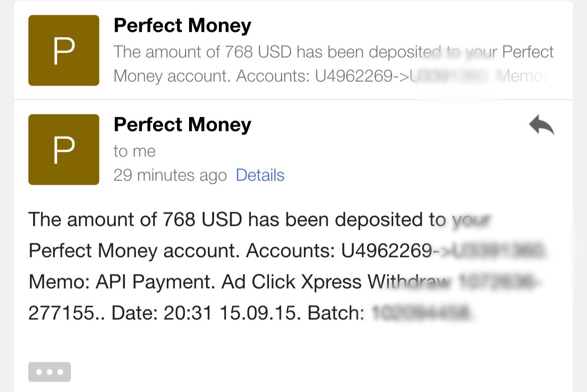Screen dimensions: 587x392
Task: Click the P avatar of collapsed top email
Action: coord(64,51)
